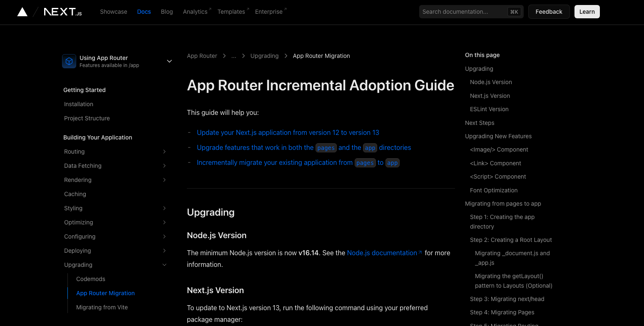Collapse the Upgrading section chevron
This screenshot has height=326, width=644.
(164, 265)
